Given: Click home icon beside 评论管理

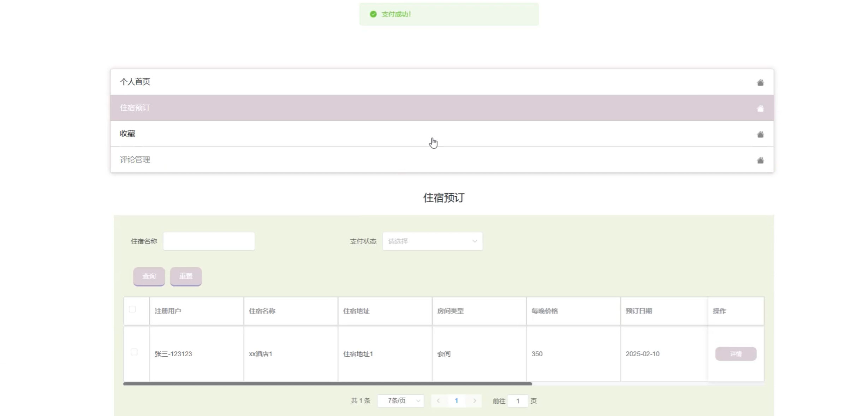Looking at the screenshot, I should coord(760,160).
